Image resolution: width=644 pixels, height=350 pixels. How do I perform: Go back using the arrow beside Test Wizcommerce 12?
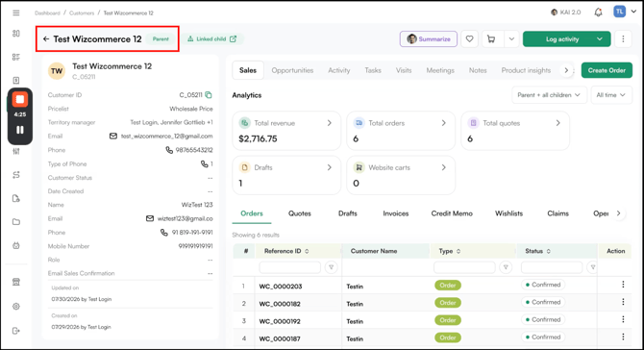46,39
